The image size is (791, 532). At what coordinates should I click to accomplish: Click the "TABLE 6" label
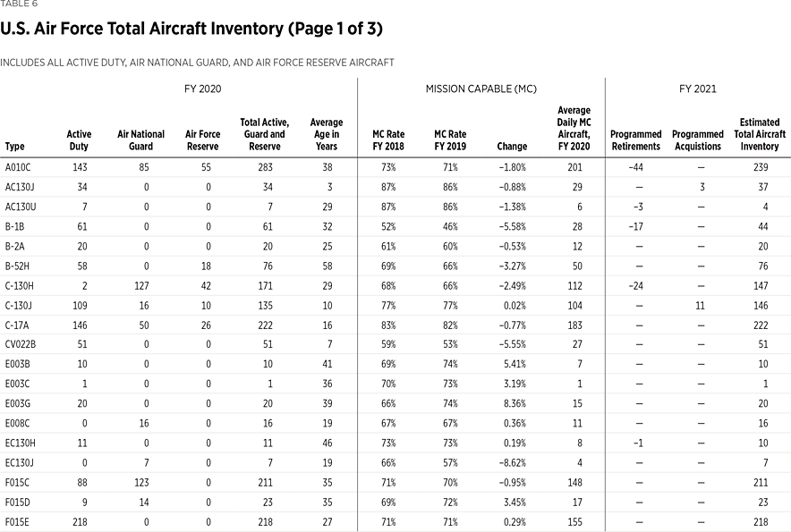(x=19, y=4)
